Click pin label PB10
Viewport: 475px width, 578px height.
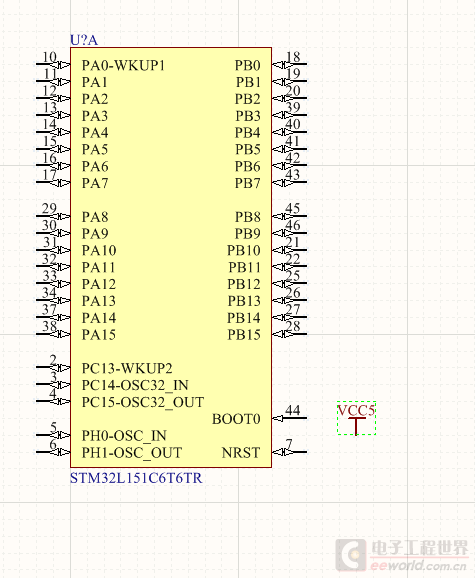pos(244,250)
